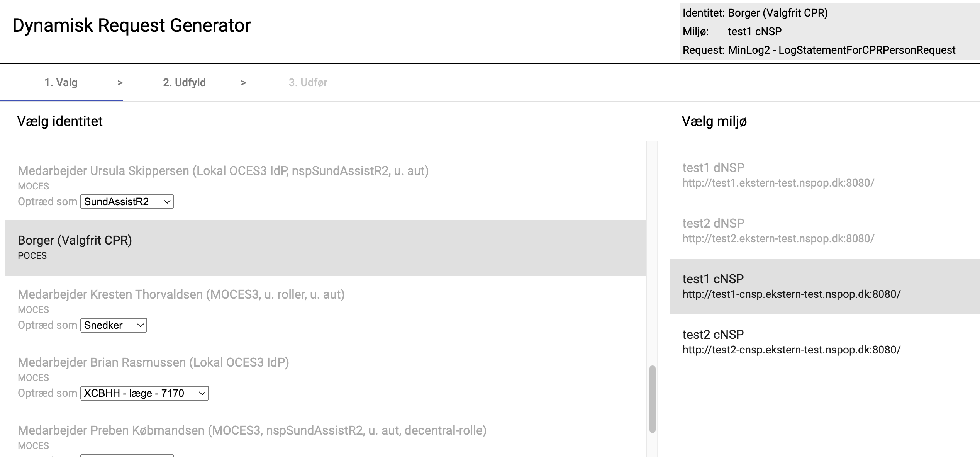Click the Request summary line in header
Image resolution: width=980 pixels, height=469 pixels.
click(x=819, y=50)
